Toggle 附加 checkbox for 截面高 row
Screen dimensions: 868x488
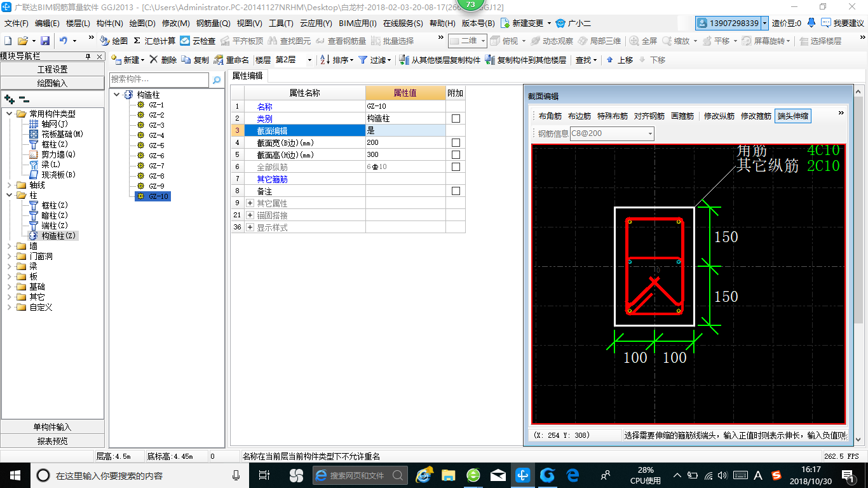(x=456, y=155)
